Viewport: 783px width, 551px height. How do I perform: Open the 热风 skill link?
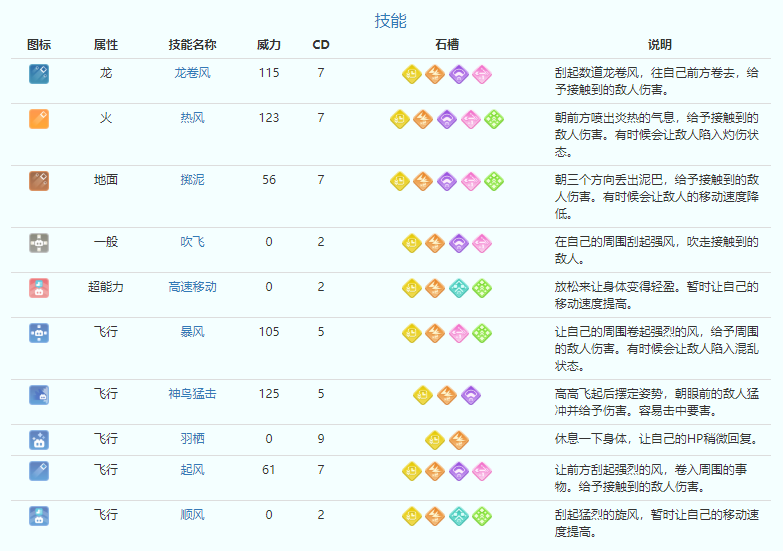click(192, 118)
